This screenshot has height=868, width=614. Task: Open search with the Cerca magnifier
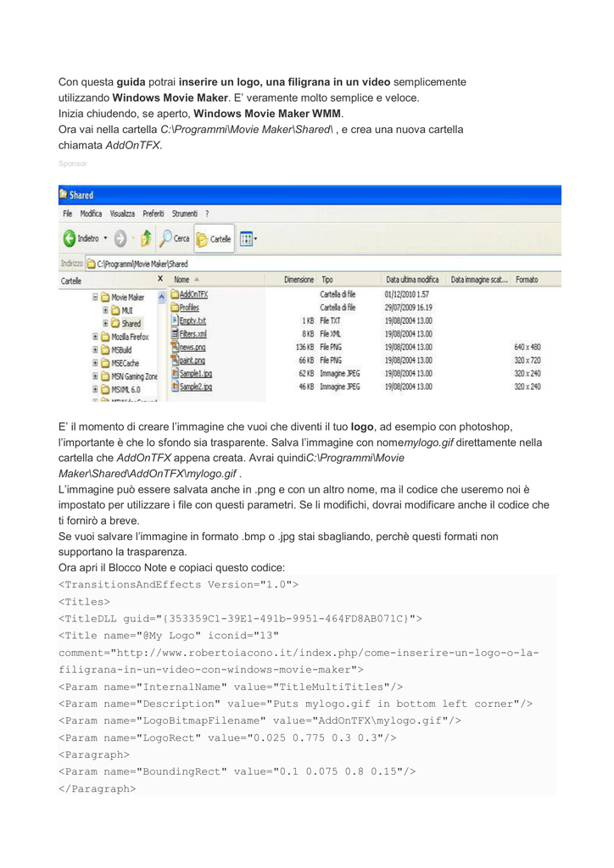165,238
